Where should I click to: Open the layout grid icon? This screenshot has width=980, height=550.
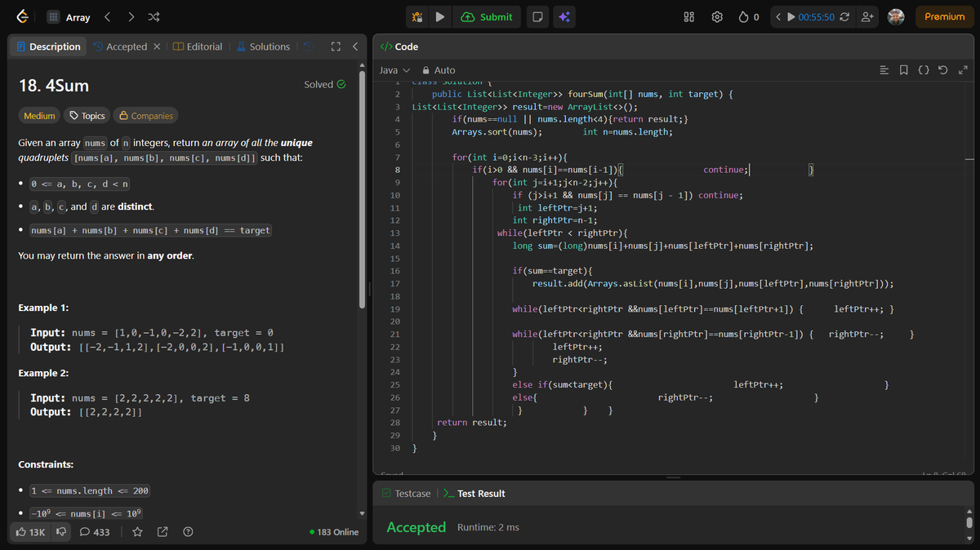pos(688,17)
